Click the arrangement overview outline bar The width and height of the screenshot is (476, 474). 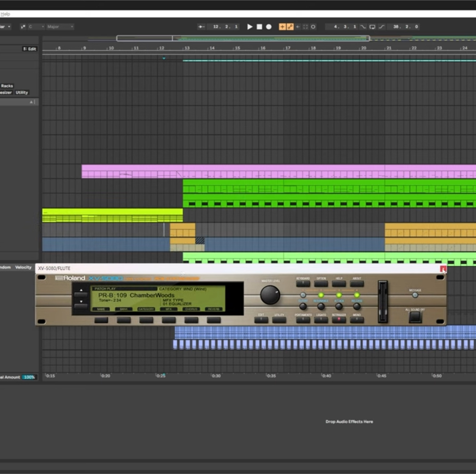pos(243,38)
